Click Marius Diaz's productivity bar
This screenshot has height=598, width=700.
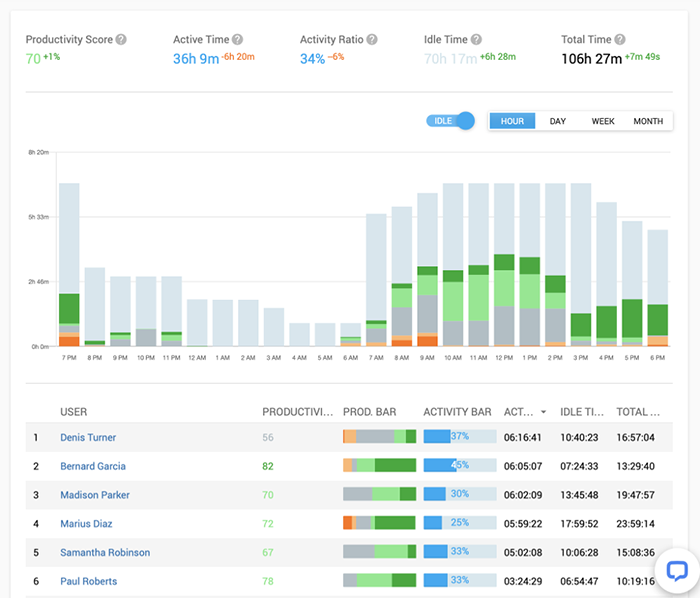tap(379, 523)
